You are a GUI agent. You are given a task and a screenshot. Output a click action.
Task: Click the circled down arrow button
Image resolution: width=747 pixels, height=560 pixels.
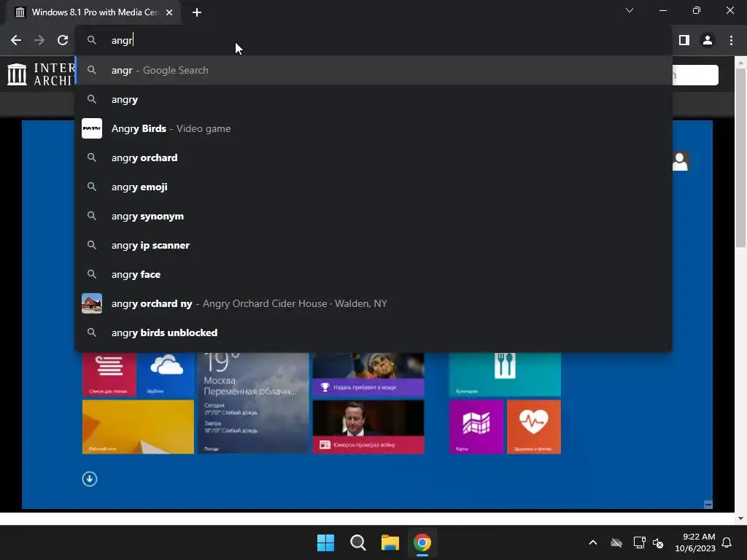coord(90,478)
